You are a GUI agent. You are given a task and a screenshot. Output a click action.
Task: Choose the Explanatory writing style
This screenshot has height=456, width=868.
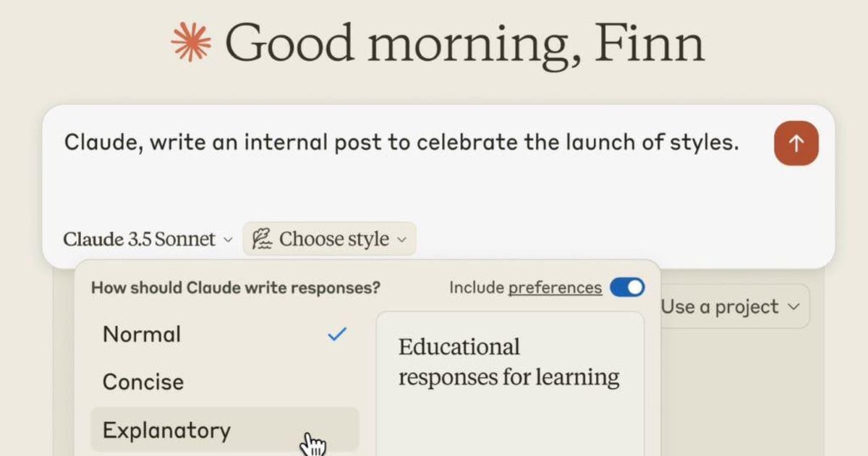pos(224,430)
